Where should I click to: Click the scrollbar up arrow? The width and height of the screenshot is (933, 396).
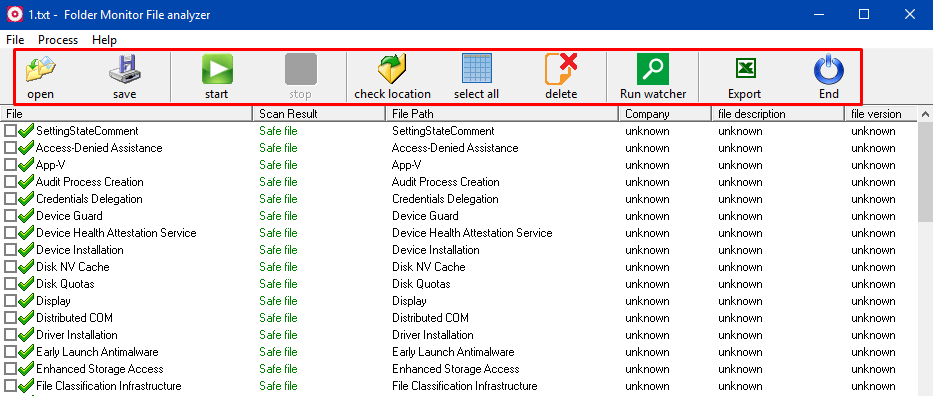[x=926, y=114]
